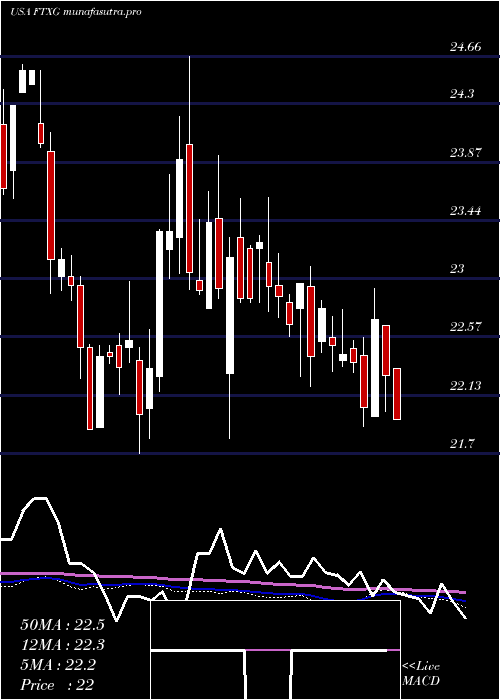This screenshot has width=500, height=700.
Task: Select the 24.66 price level label
Action: coord(466,47)
